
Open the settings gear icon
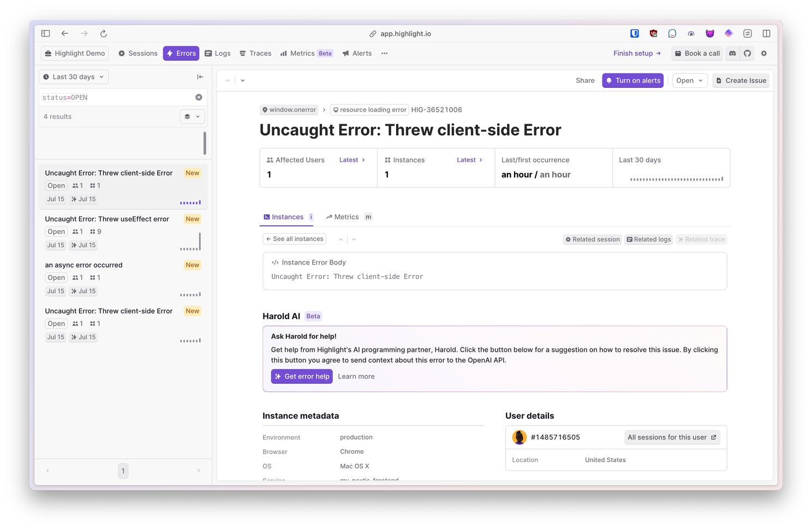tap(764, 53)
